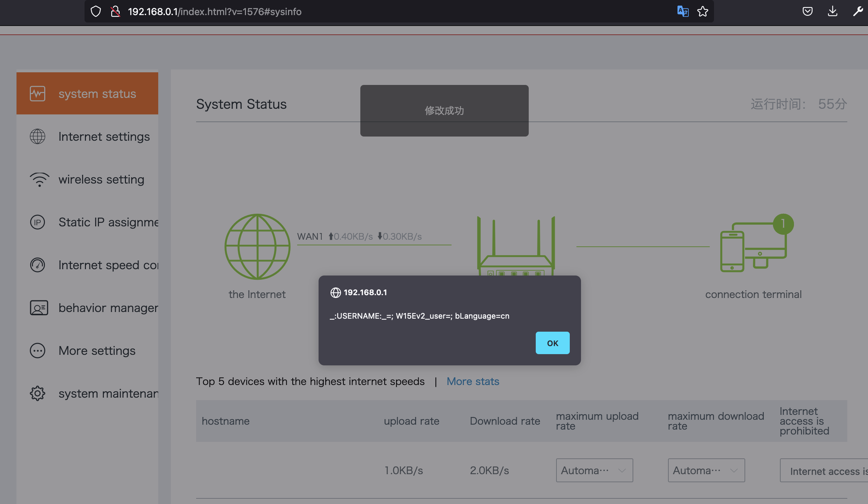
Task: Click the system maintenance gear icon
Action: (x=38, y=393)
